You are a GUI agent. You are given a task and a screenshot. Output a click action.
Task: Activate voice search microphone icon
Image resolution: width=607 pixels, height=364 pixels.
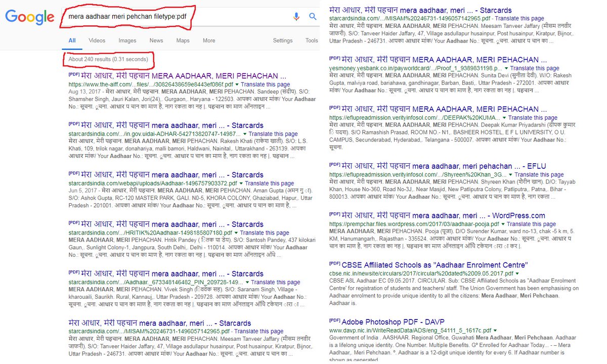[x=296, y=17]
